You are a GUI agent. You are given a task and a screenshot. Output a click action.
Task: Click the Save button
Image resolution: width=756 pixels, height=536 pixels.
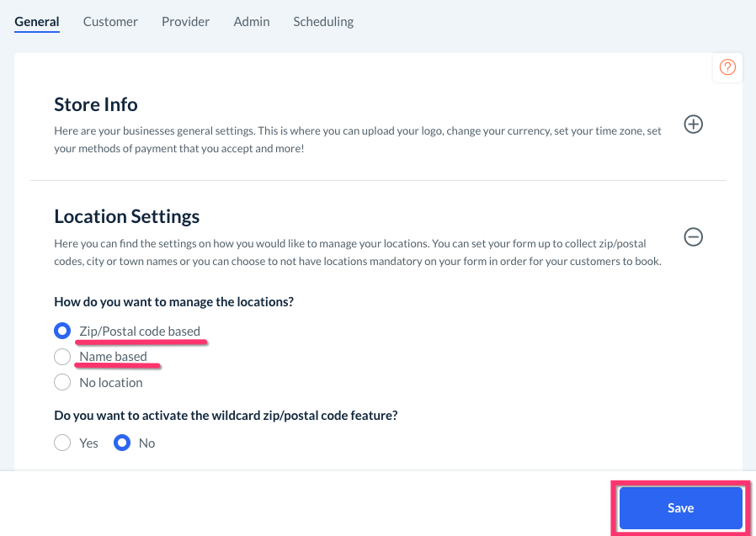pos(680,507)
